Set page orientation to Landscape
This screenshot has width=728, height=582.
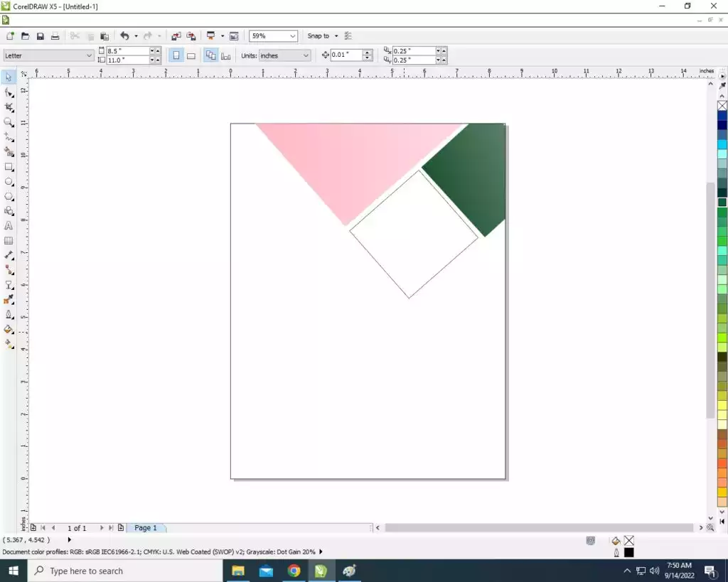191,55
